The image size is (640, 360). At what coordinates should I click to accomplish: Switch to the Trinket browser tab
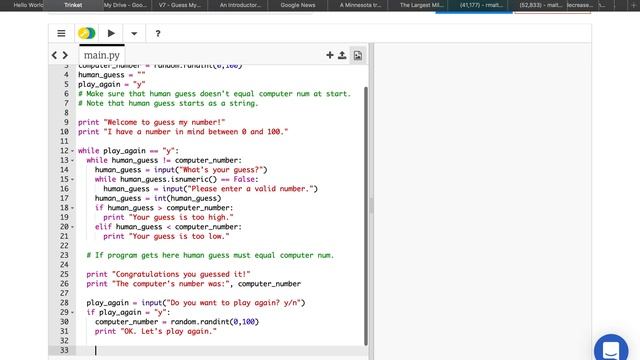click(x=73, y=5)
